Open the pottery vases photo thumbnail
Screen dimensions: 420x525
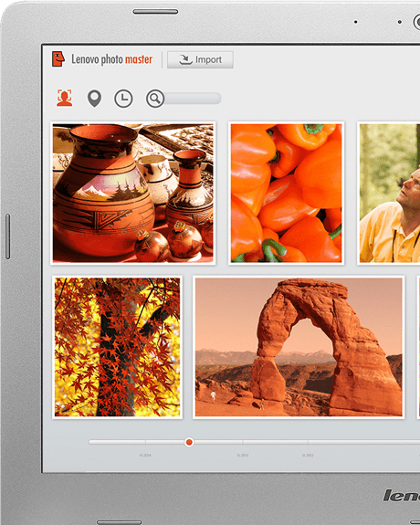133,193
